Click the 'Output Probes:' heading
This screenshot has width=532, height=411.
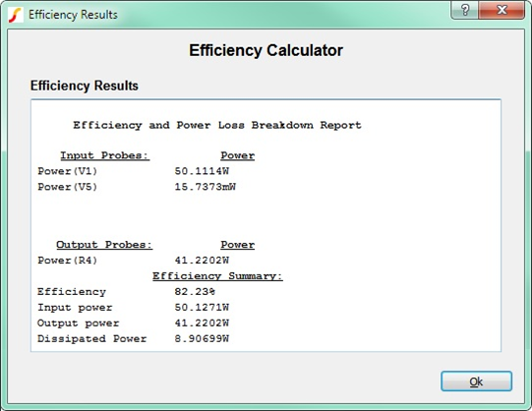pos(104,245)
